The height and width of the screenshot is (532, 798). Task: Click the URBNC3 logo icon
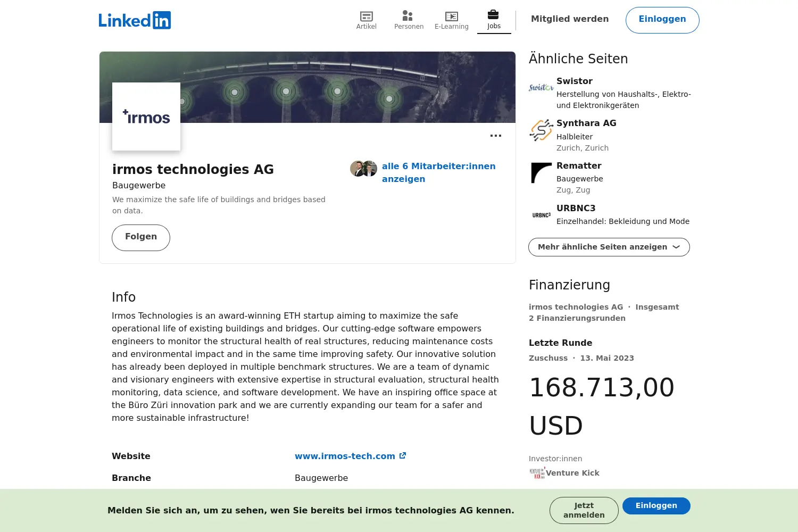pos(541,215)
